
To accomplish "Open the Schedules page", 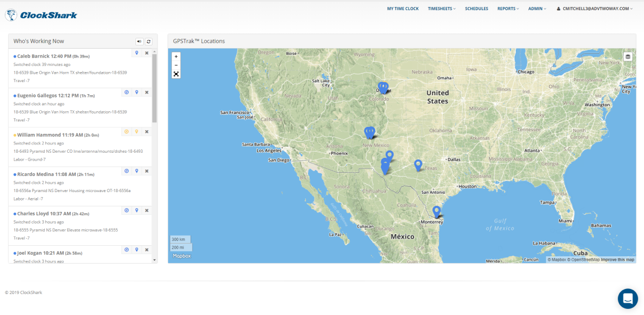I will [x=477, y=9].
